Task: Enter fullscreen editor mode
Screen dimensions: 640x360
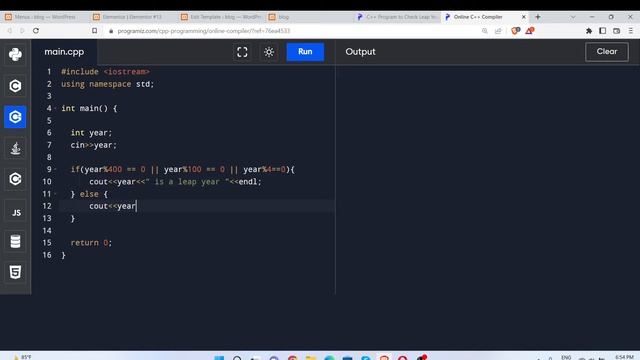Action: point(242,52)
